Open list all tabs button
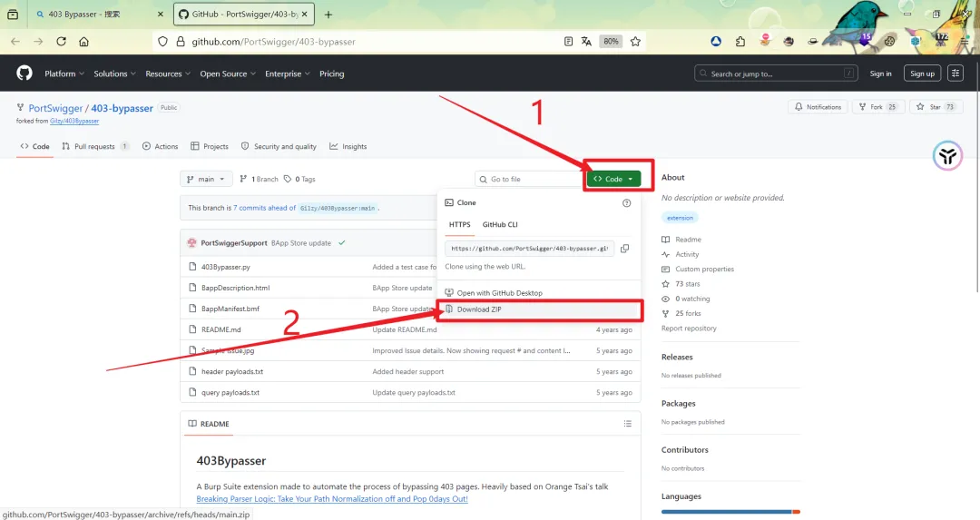980x520 pixels. coord(13,14)
